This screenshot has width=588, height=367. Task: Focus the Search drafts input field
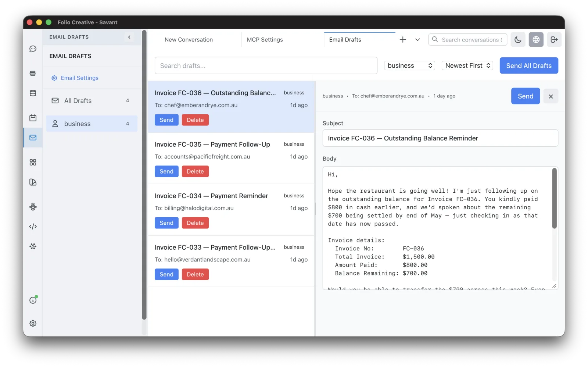tap(266, 65)
